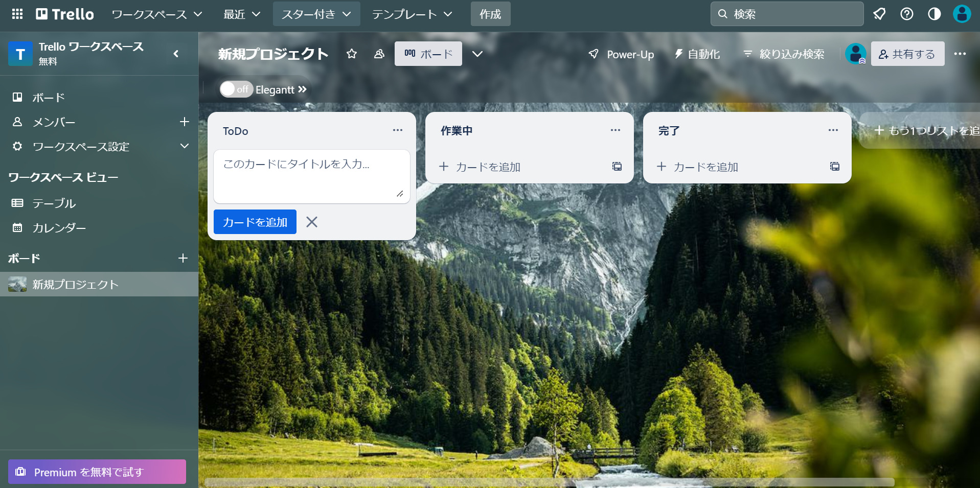980x488 pixels.
Task: Open the apps grid icon top-left
Action: [x=17, y=14]
